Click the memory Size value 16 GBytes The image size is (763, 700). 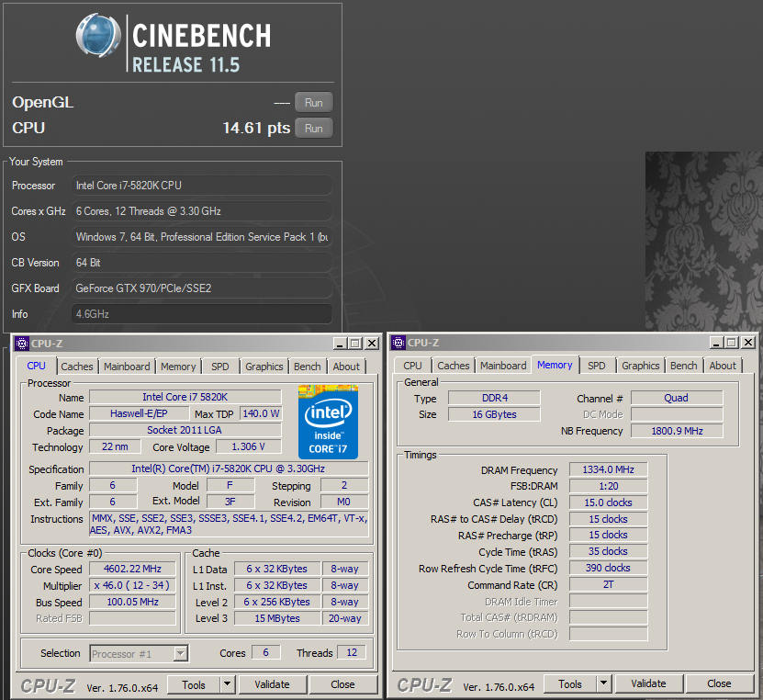point(494,414)
